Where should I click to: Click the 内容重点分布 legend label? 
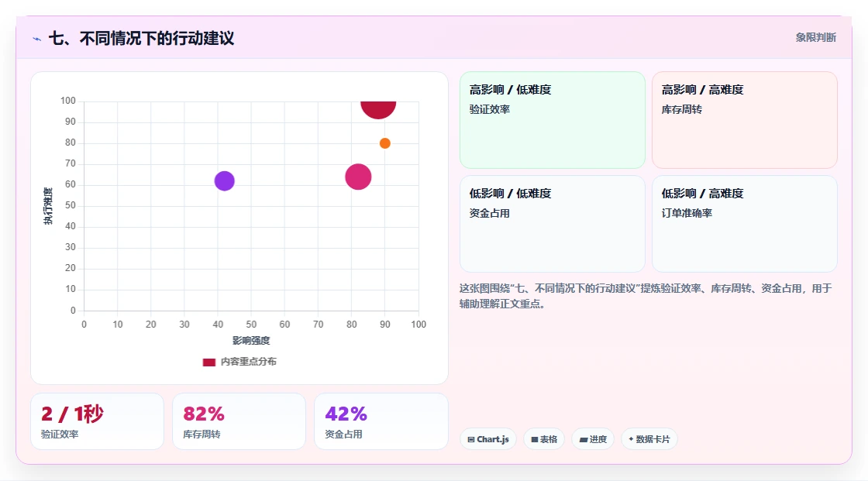tap(249, 362)
